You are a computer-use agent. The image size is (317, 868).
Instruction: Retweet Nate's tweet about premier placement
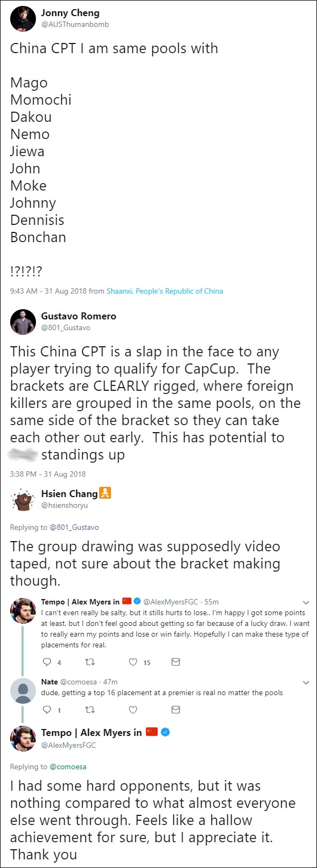pyautogui.click(x=90, y=710)
